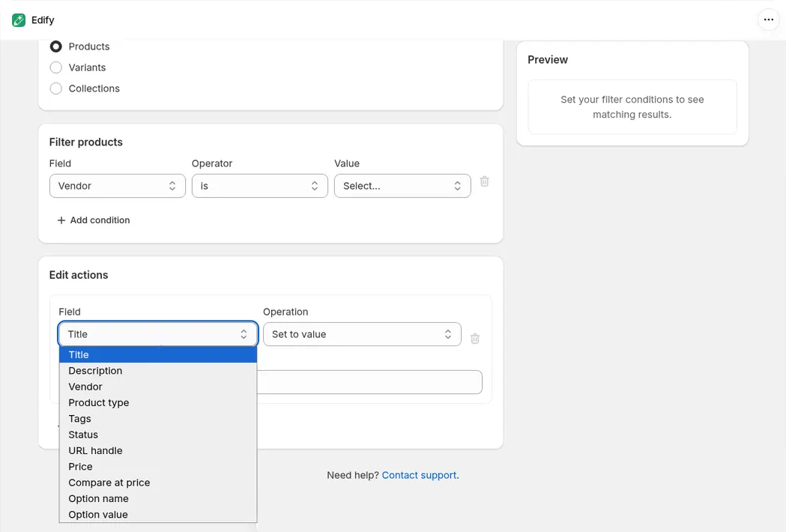The height and width of the screenshot is (532, 786).
Task: Choose URL handle from the field list
Action: point(158,451)
